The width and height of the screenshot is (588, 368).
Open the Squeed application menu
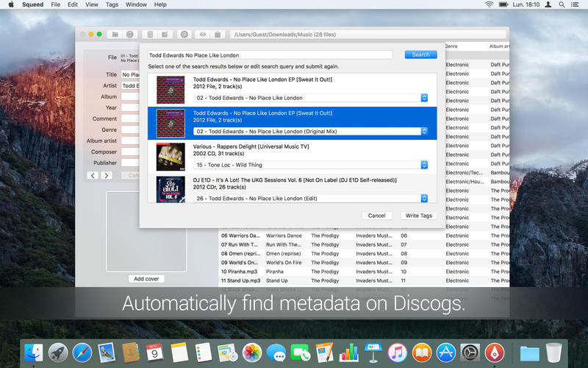click(32, 4)
